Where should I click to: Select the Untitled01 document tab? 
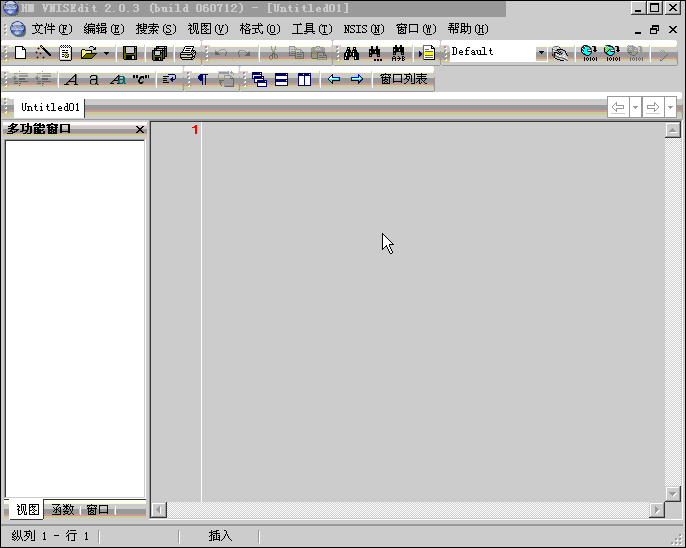pos(50,107)
